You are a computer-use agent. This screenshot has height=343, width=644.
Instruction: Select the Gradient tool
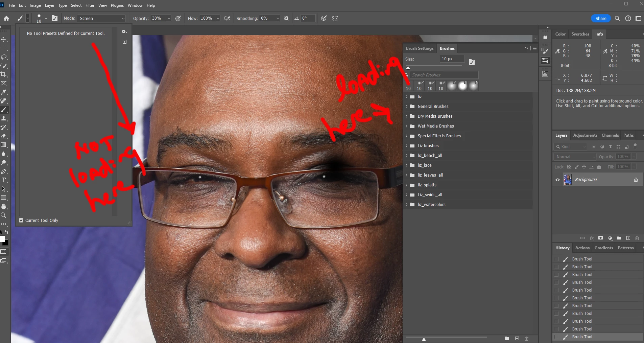[x=4, y=145]
